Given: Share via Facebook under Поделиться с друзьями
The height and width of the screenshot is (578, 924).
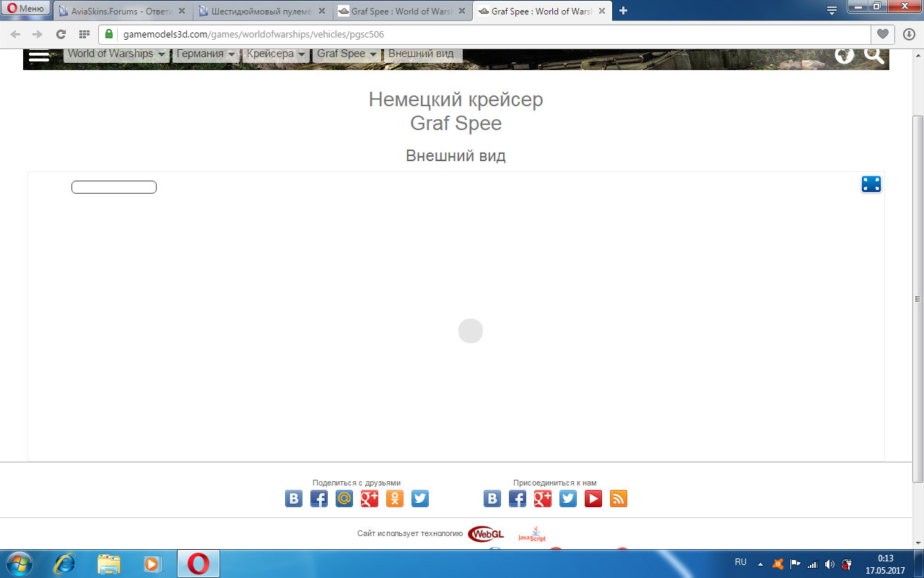Looking at the screenshot, I should pos(319,499).
